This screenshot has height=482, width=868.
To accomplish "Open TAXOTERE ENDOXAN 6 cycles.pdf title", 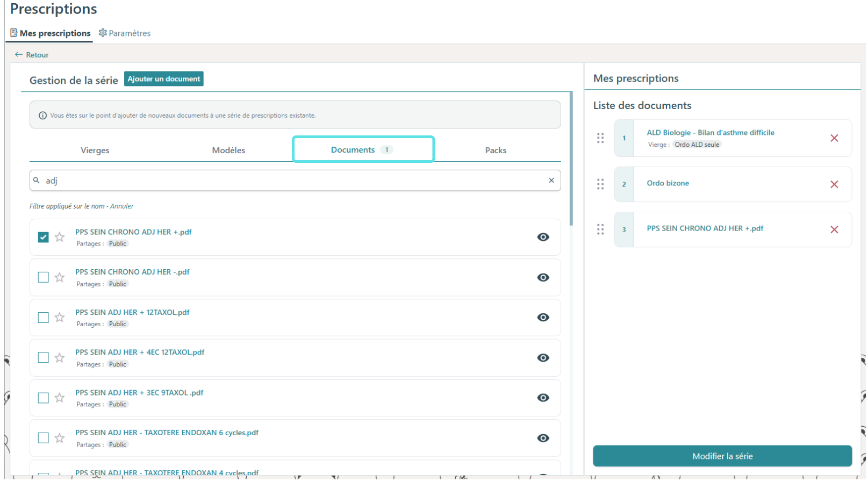I will pos(167,433).
